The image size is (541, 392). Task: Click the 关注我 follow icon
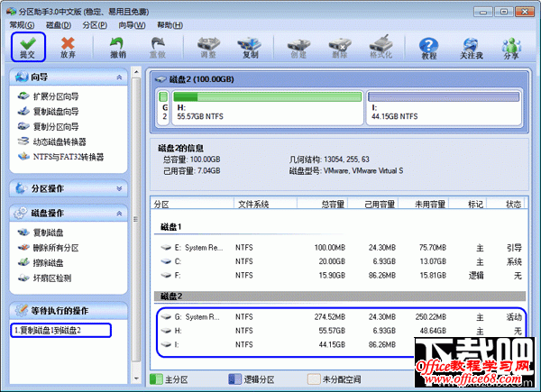pos(471,47)
